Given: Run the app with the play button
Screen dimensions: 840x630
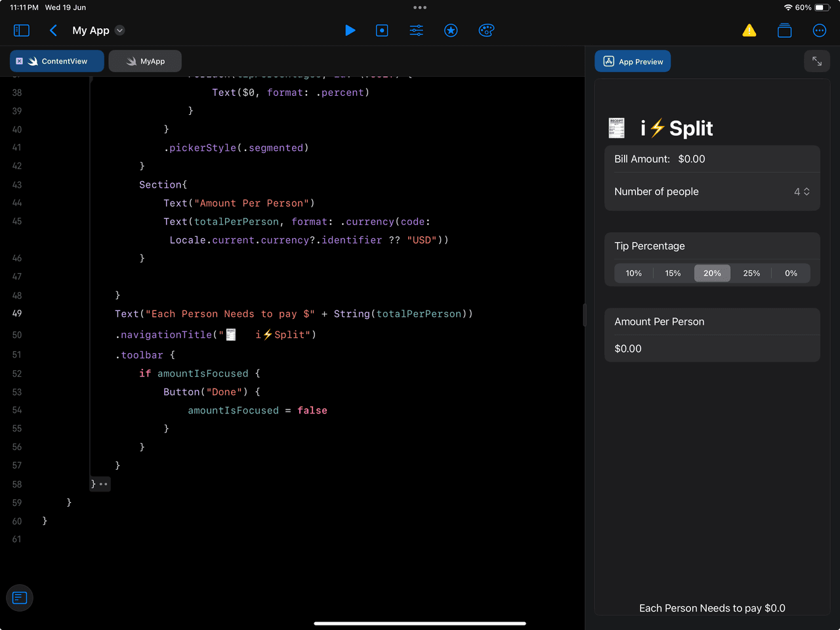Looking at the screenshot, I should (350, 30).
